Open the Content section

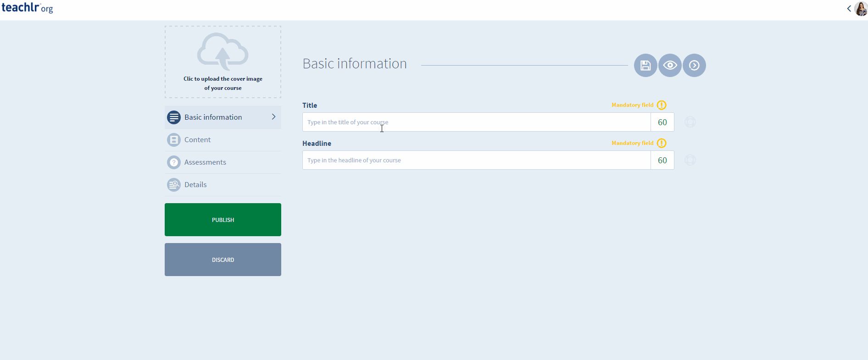click(x=198, y=140)
